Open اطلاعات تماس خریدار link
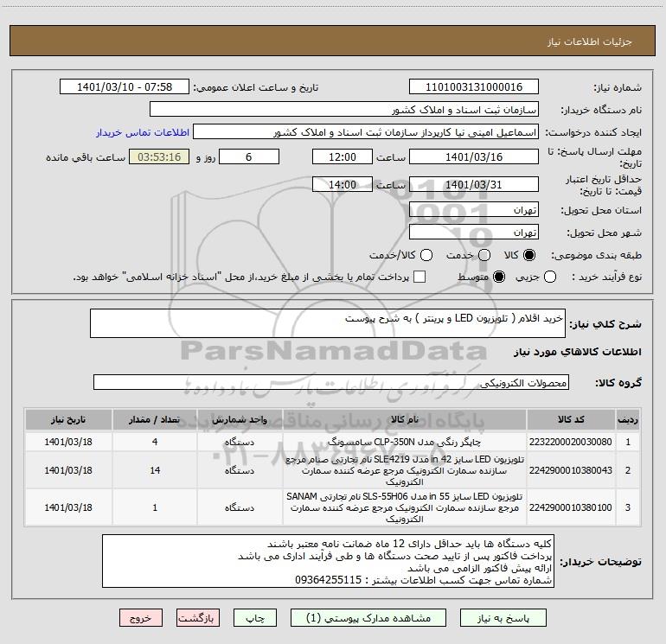This screenshot has height=644, width=666. pos(143,132)
